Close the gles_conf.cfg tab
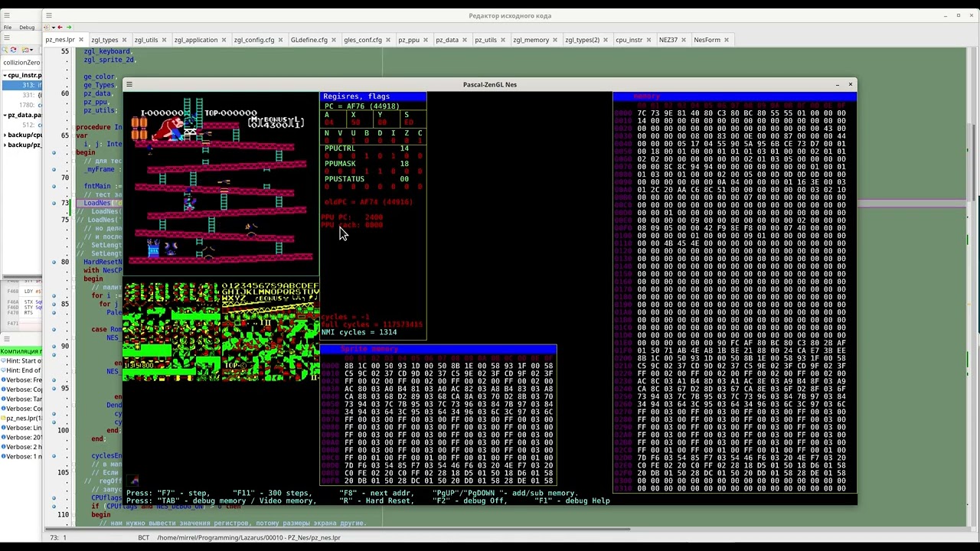Viewport: 980px width, 551px height. tap(388, 40)
